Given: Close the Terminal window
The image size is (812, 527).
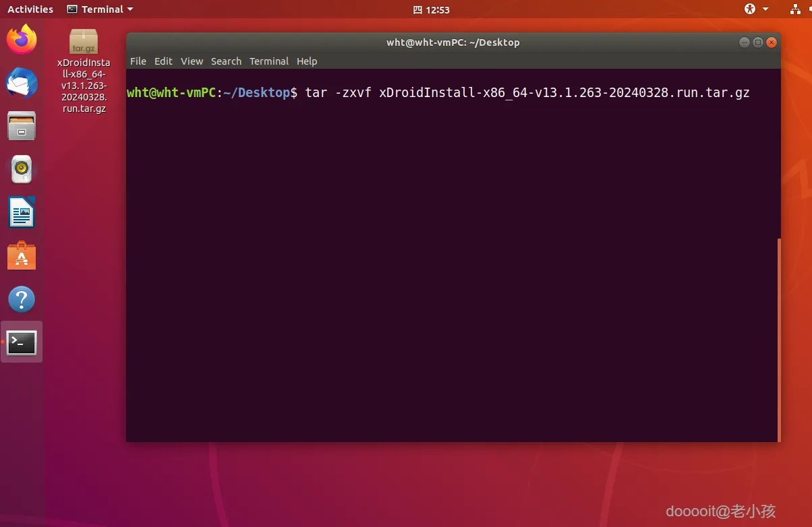Looking at the screenshot, I should point(772,42).
